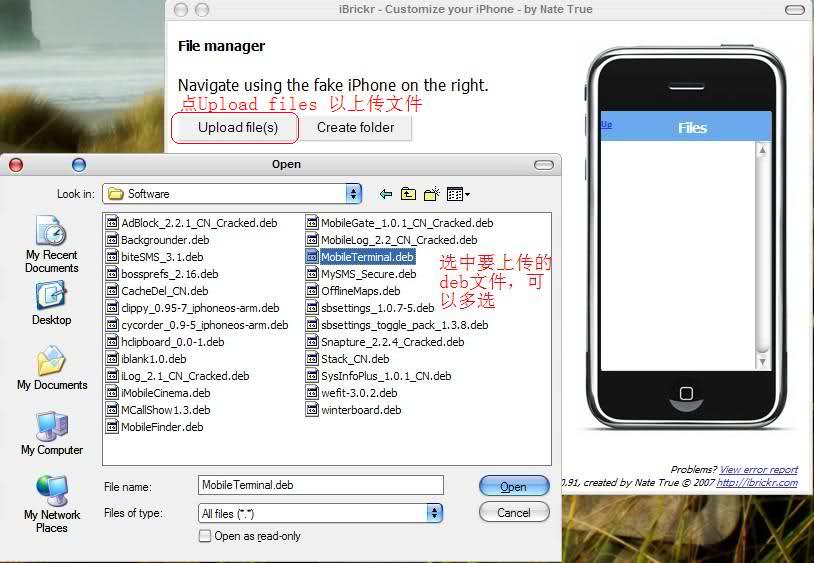Image resolution: width=814 pixels, height=563 pixels.
Task: Select biteSMS_3.1.deb file icon
Action: click(x=112, y=257)
